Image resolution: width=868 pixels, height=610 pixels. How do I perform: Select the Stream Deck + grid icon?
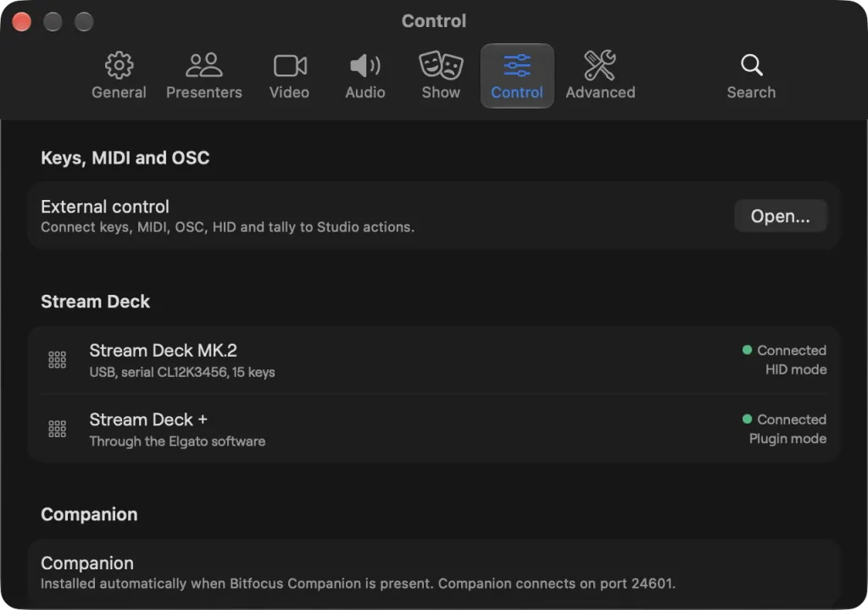pos(57,429)
